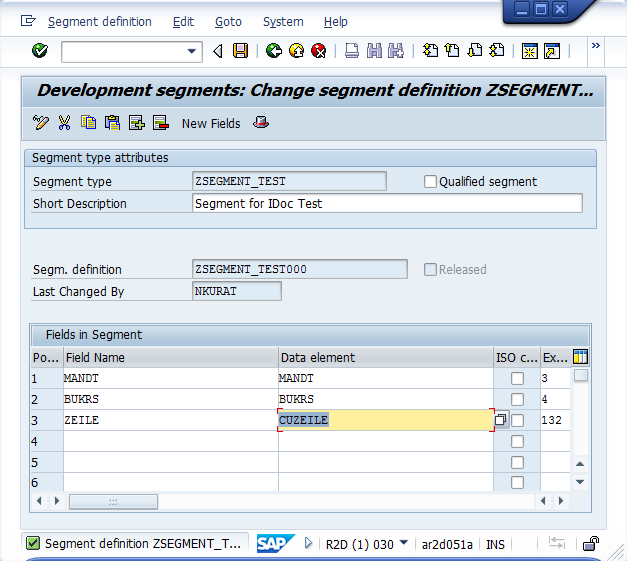The width and height of the screenshot is (627, 561).
Task: Go to previous page icon
Action: (x=452, y=51)
